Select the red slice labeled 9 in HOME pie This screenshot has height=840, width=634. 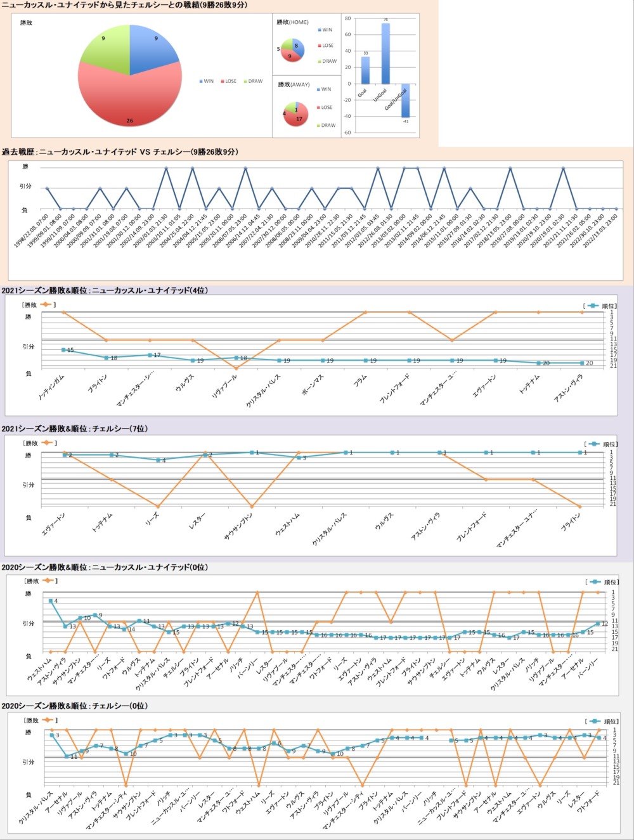(290, 57)
